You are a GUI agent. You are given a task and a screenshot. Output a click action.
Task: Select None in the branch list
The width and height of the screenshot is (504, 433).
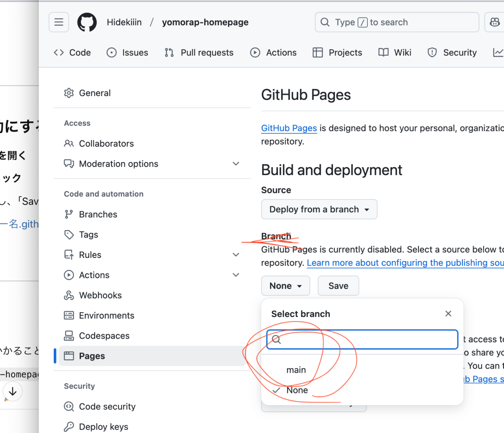tap(297, 390)
